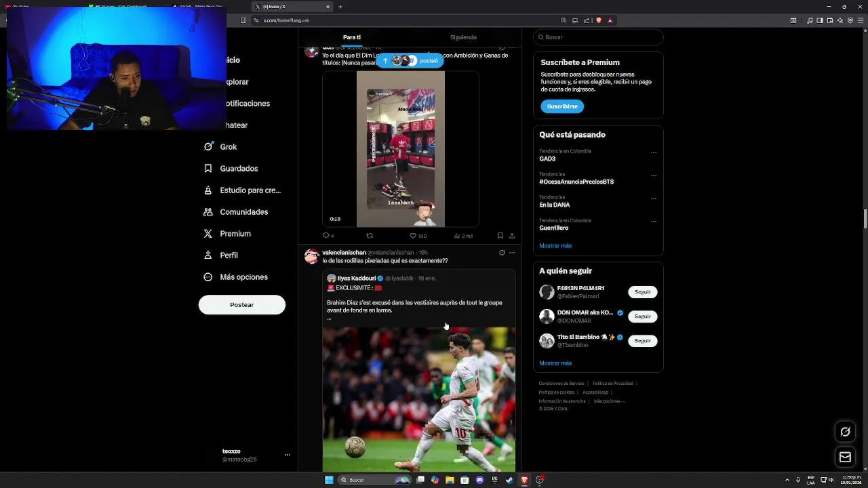Click the taskbar Buscar search box
Viewport: 868px width, 488px height.
coord(376,480)
